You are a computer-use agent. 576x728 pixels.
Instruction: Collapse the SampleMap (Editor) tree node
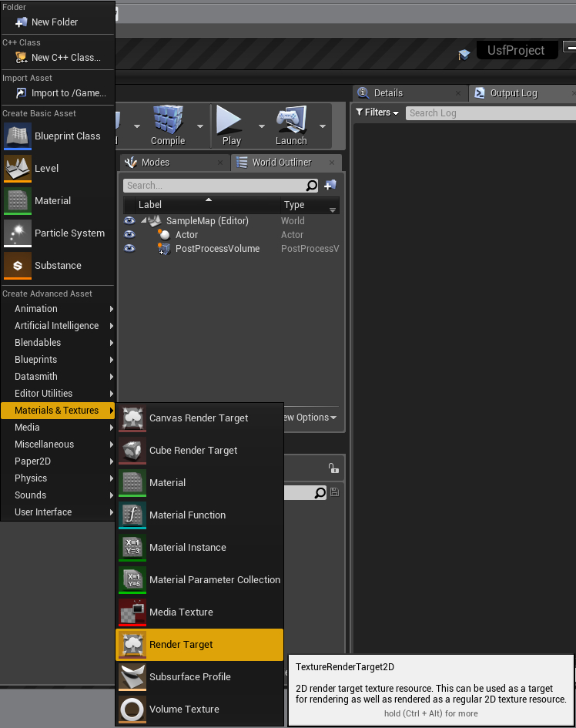pyautogui.click(x=144, y=220)
